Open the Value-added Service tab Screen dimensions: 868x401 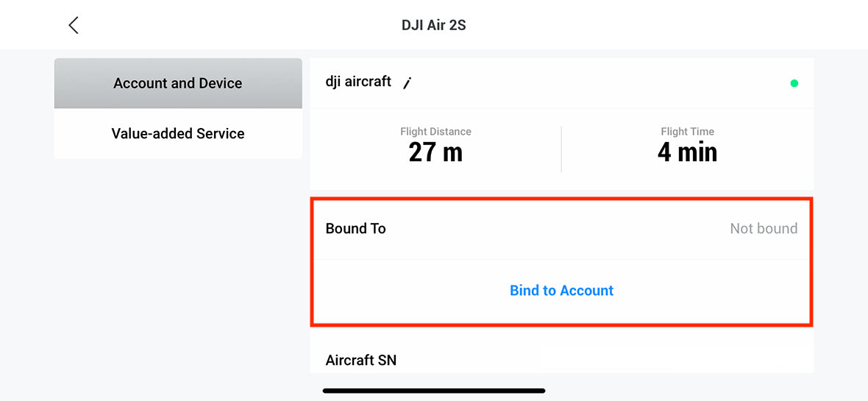coord(178,134)
